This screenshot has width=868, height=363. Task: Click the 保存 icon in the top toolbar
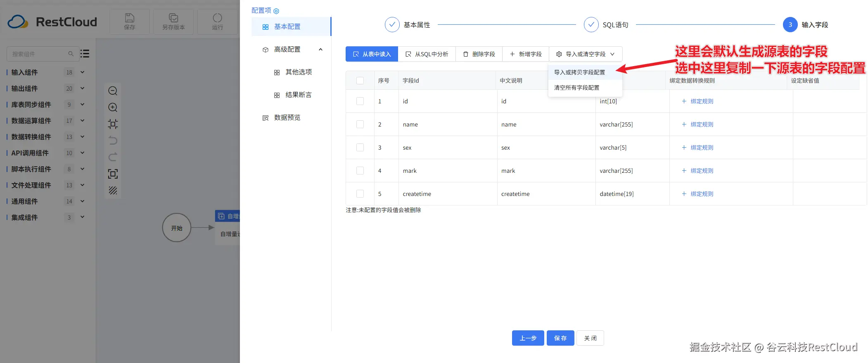(x=130, y=18)
